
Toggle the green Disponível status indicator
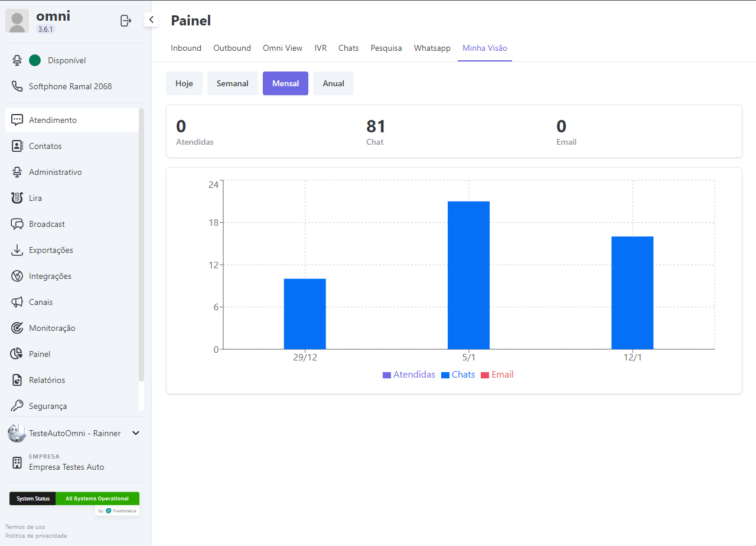pos(35,60)
